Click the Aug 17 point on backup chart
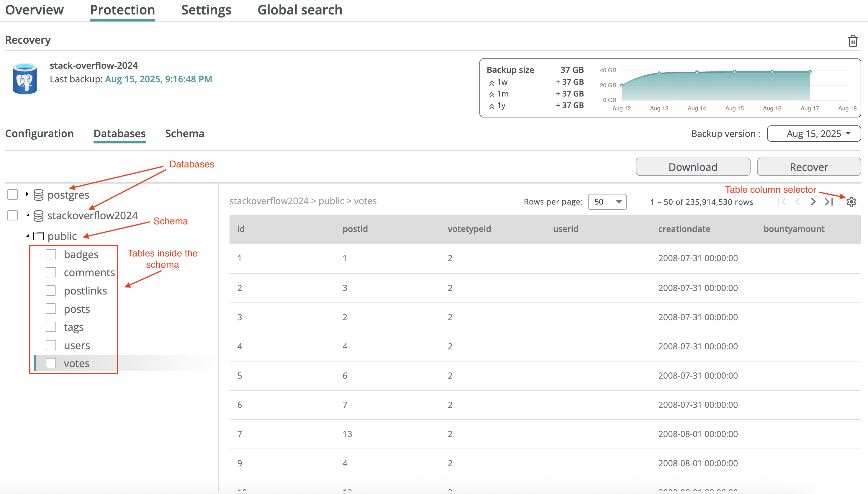 (810, 72)
